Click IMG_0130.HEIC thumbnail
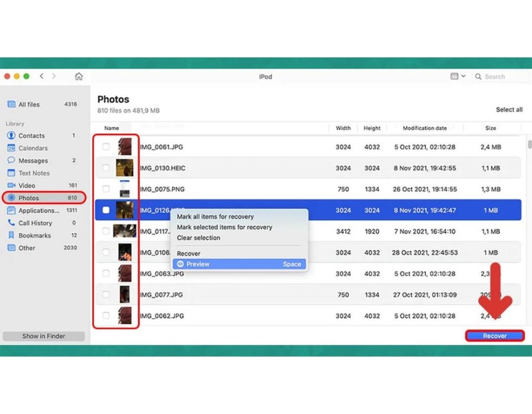532x414 pixels. coord(125,167)
